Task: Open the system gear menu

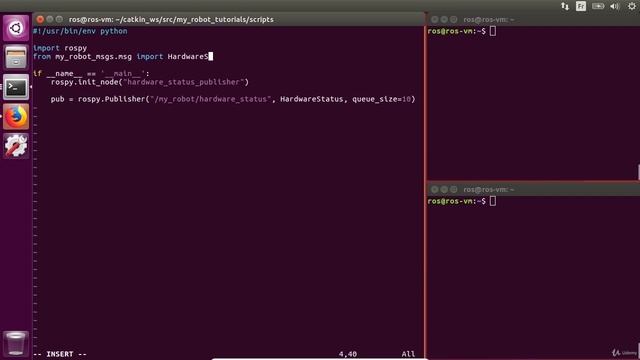Action: coord(632,6)
